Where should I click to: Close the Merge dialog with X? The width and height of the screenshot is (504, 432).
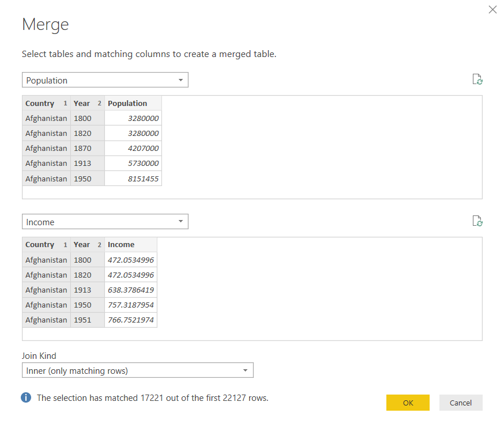point(492,10)
